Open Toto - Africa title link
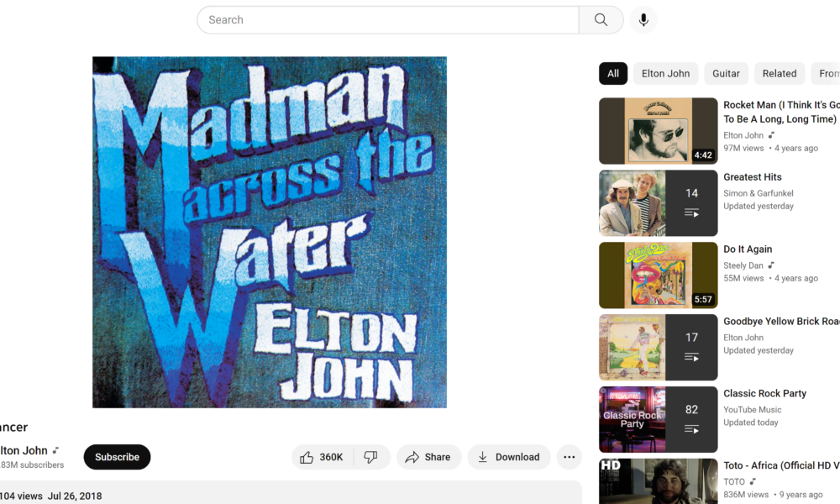 (781, 465)
